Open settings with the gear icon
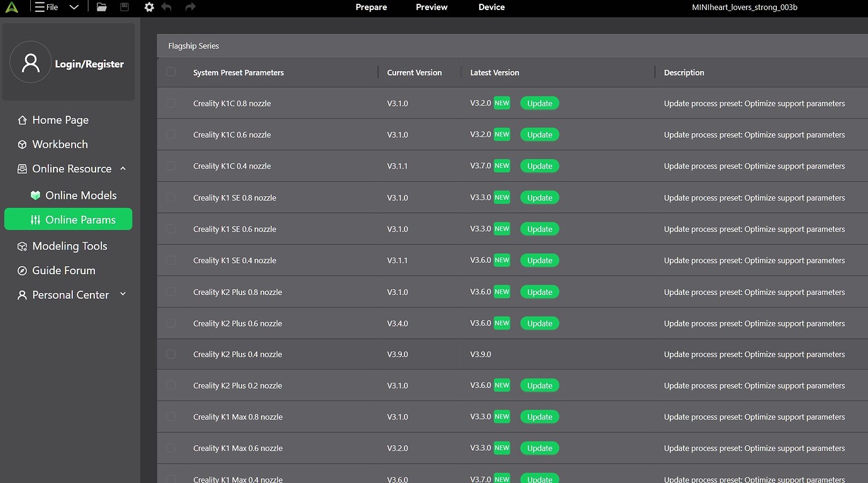 (x=149, y=8)
